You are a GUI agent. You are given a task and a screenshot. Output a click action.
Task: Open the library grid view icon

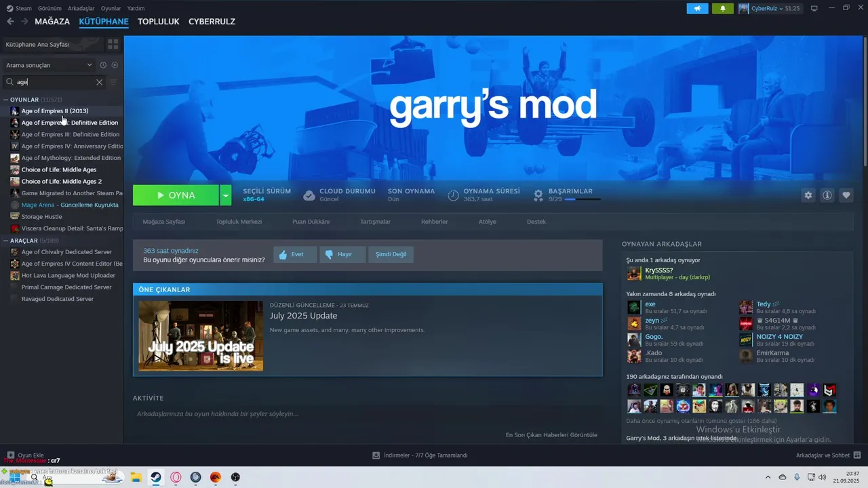pyautogui.click(x=113, y=44)
